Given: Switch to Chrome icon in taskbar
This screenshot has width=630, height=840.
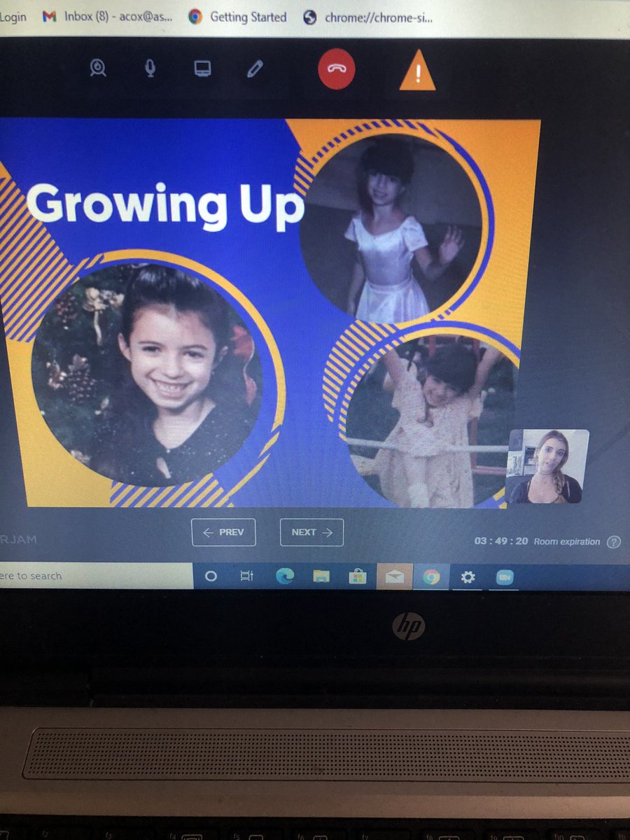Looking at the screenshot, I should point(431,577).
